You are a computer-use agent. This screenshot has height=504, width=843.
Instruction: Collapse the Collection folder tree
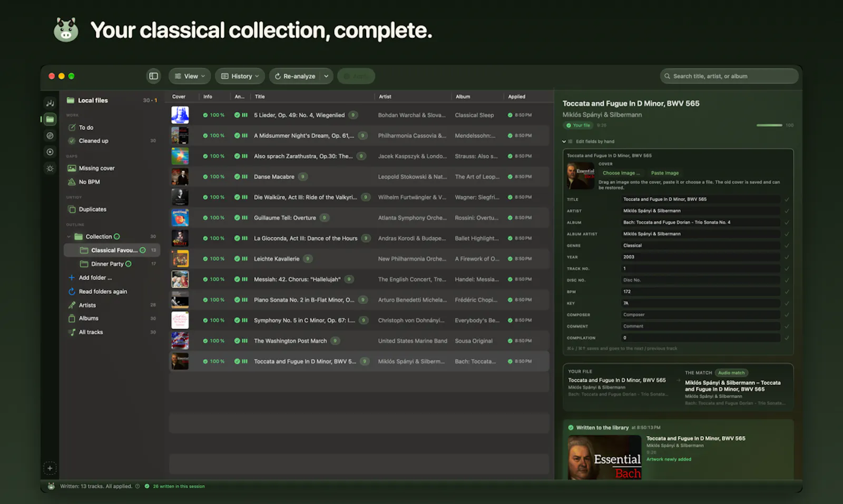pyautogui.click(x=69, y=236)
